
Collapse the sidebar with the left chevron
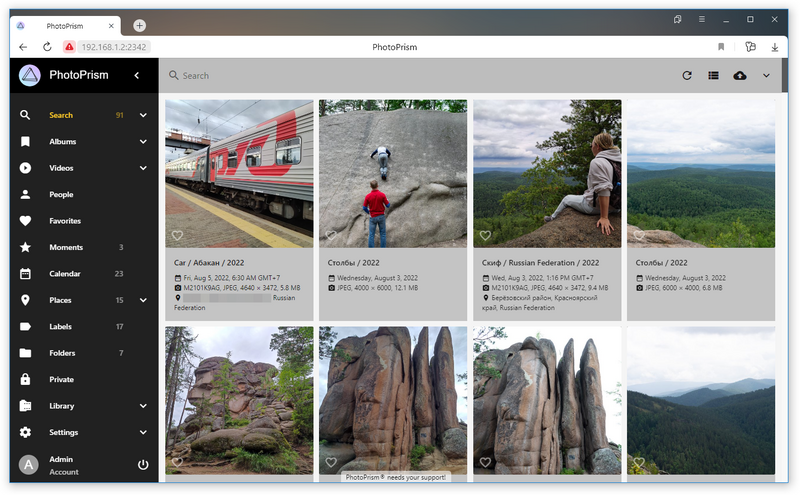coord(137,76)
